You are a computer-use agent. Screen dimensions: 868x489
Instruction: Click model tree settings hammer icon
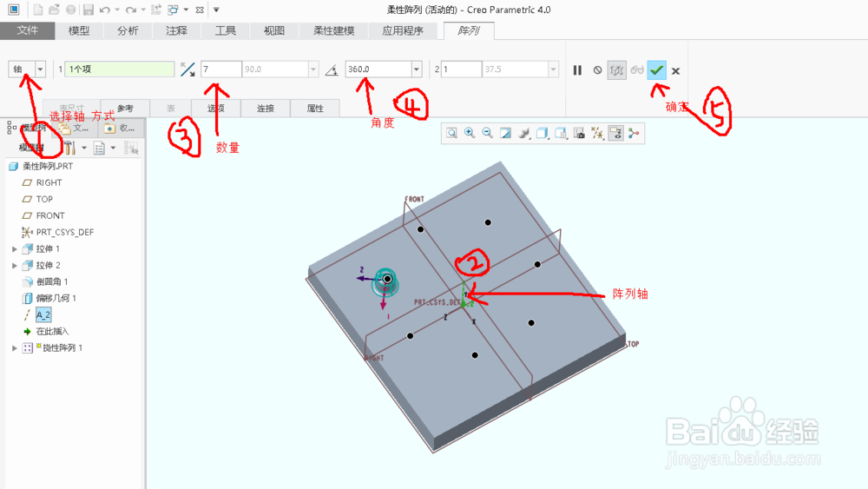[x=69, y=148]
